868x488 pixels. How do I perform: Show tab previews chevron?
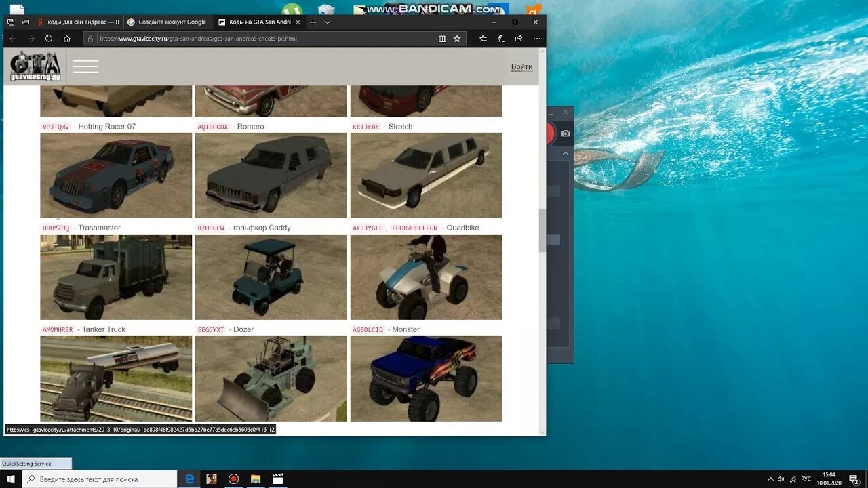(328, 22)
